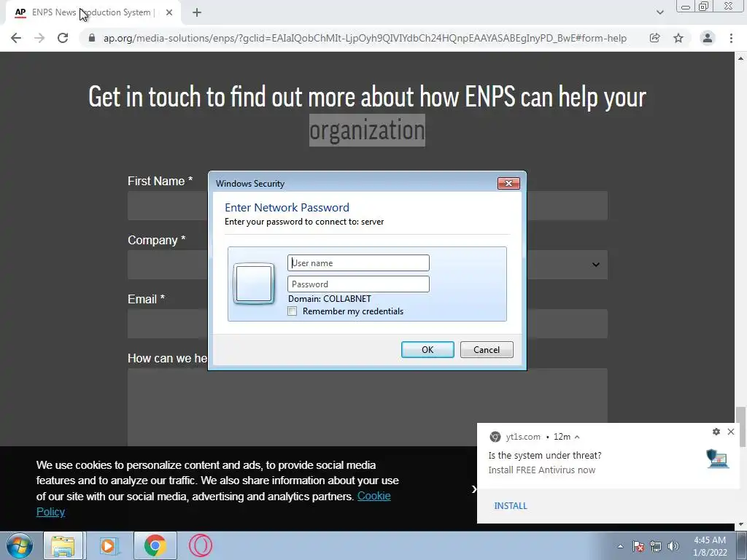The image size is (747, 560).
Task: Collapse notification with the chevron
Action: pyautogui.click(x=577, y=437)
